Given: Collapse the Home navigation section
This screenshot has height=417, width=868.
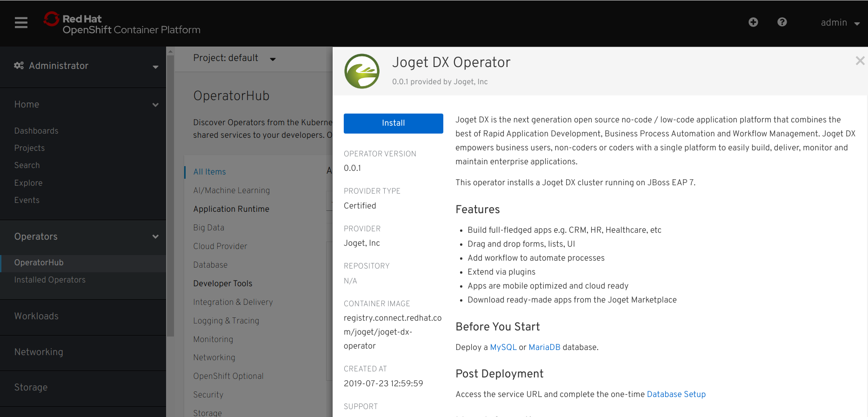Looking at the screenshot, I should 155,105.
